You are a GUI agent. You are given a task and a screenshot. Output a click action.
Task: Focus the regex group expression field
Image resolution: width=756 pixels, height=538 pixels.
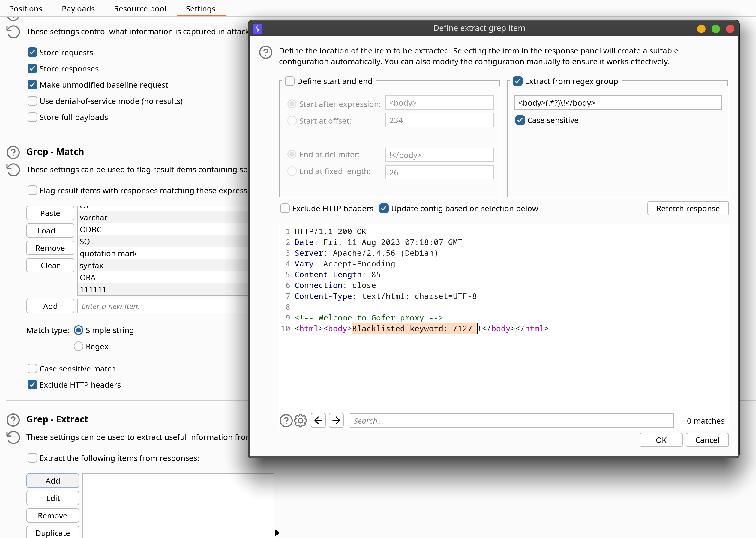pyautogui.click(x=618, y=103)
